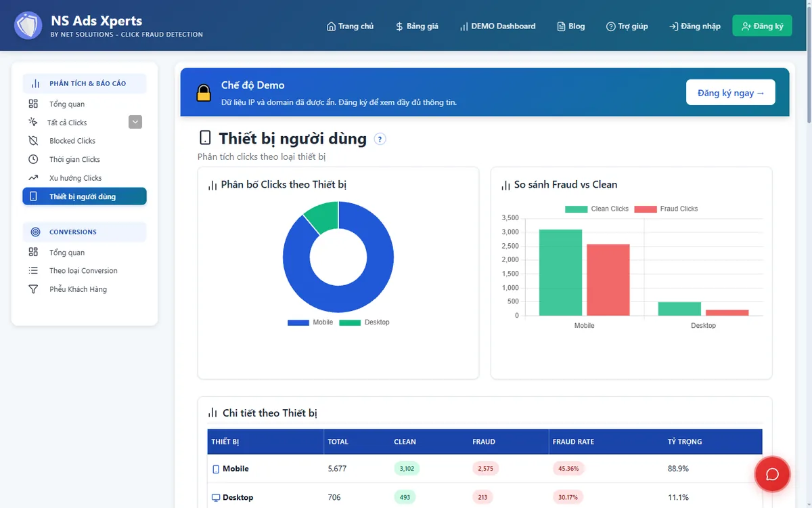Click the green Đăng ký button

click(x=762, y=26)
